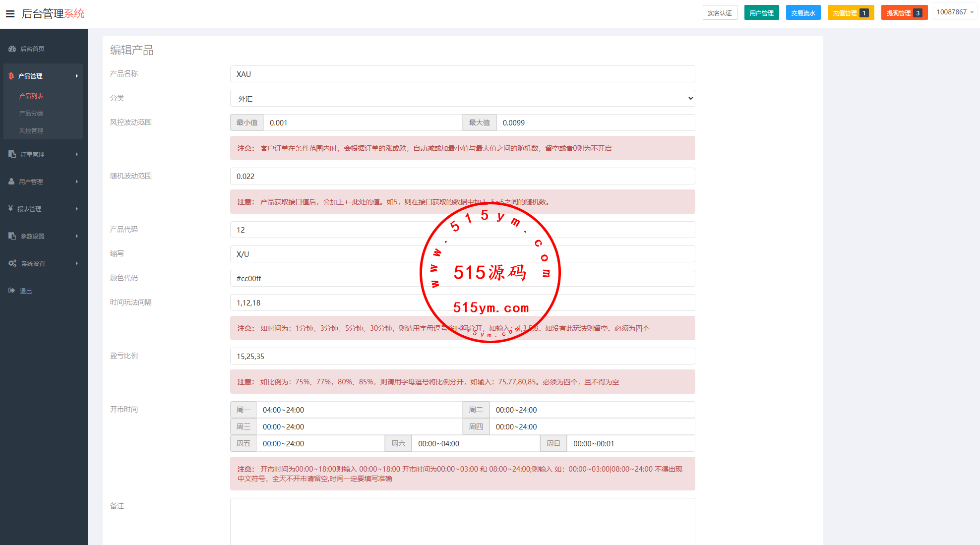Screen dimensions: 980x545
Task: Open the 分类 dropdown showing 外汇
Action: pos(462,98)
